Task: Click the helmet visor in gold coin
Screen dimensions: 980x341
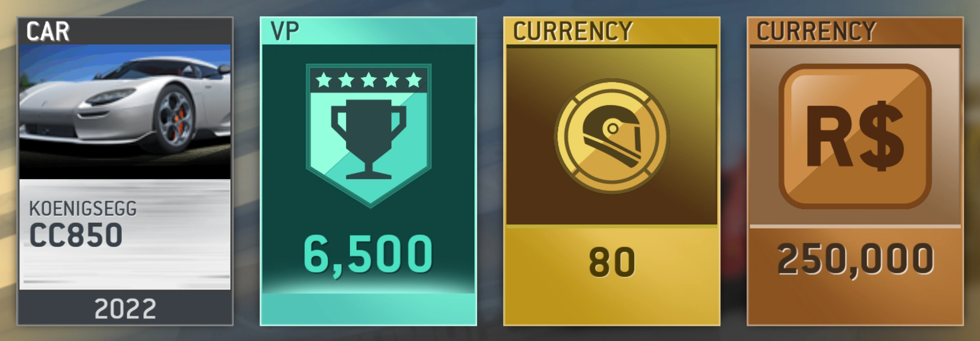Action: pyautogui.click(x=613, y=128)
